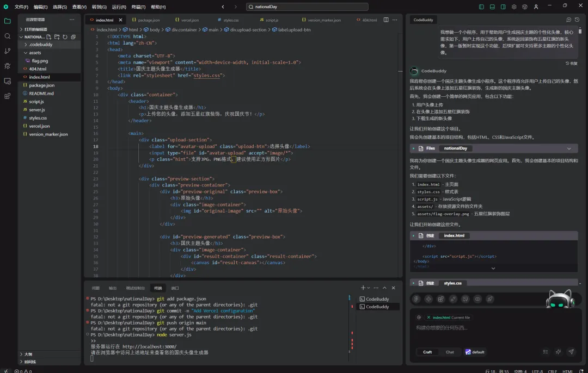Open Extensions view in activity bar
Viewport: 588px width, 373px height.
8,96
